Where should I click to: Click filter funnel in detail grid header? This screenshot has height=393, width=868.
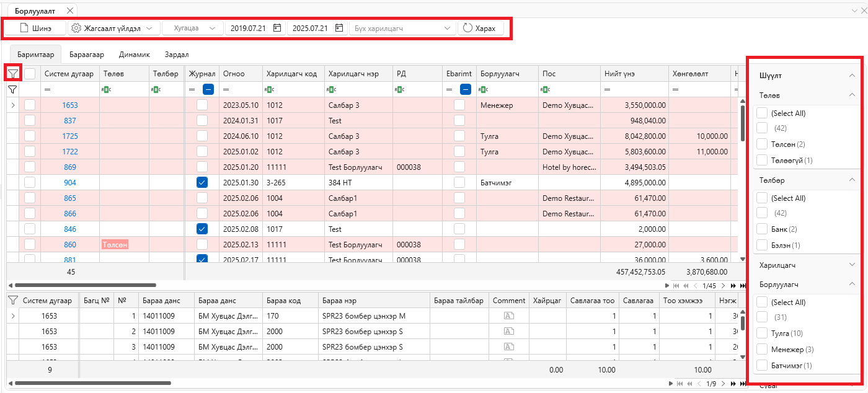[12, 301]
